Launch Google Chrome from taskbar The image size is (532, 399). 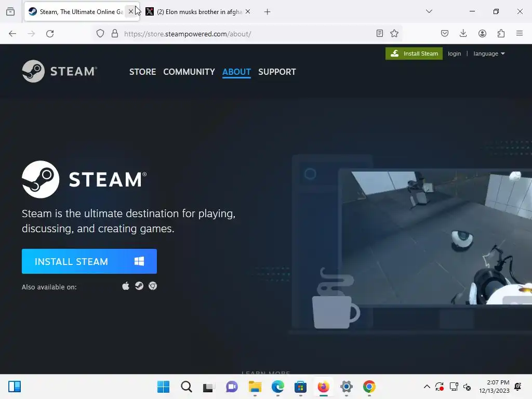[x=369, y=387]
